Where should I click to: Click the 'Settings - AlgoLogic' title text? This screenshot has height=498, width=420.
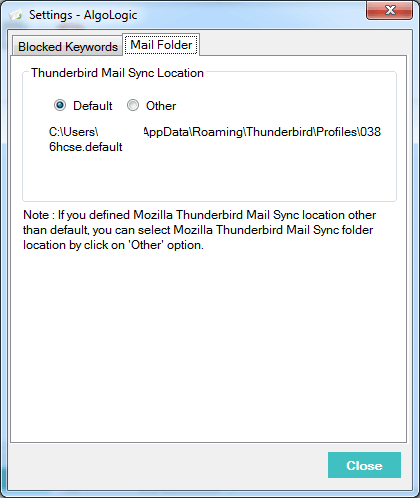[x=83, y=15]
